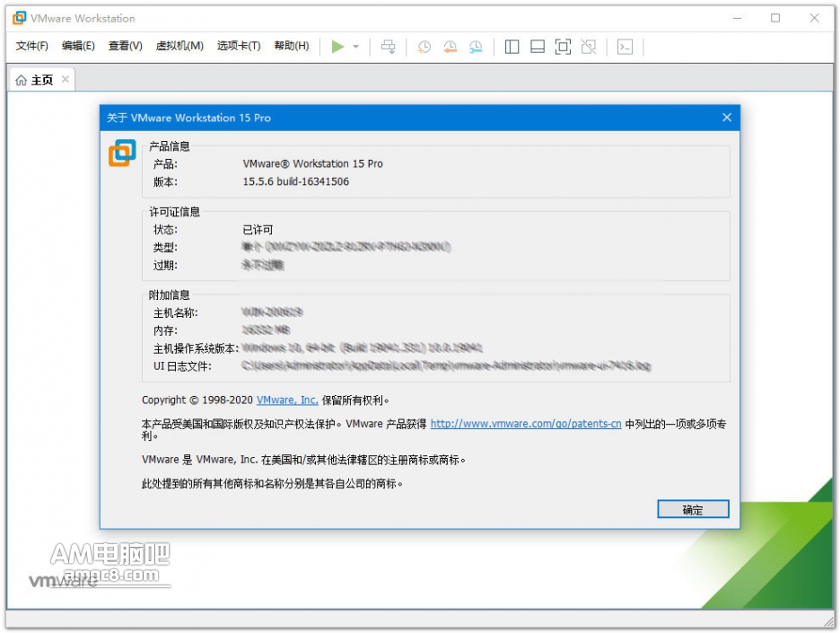Click the Copyright © 1998-2020 text
The width and height of the screenshot is (840, 633).
(197, 400)
